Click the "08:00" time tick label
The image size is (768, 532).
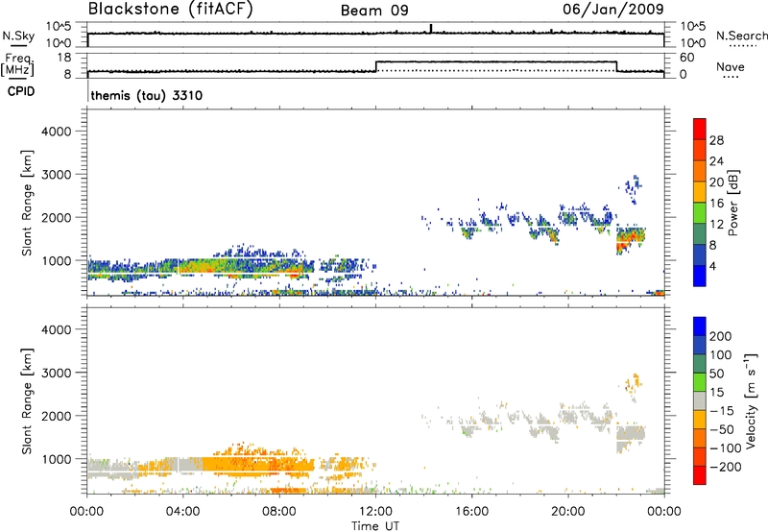pyautogui.click(x=279, y=512)
